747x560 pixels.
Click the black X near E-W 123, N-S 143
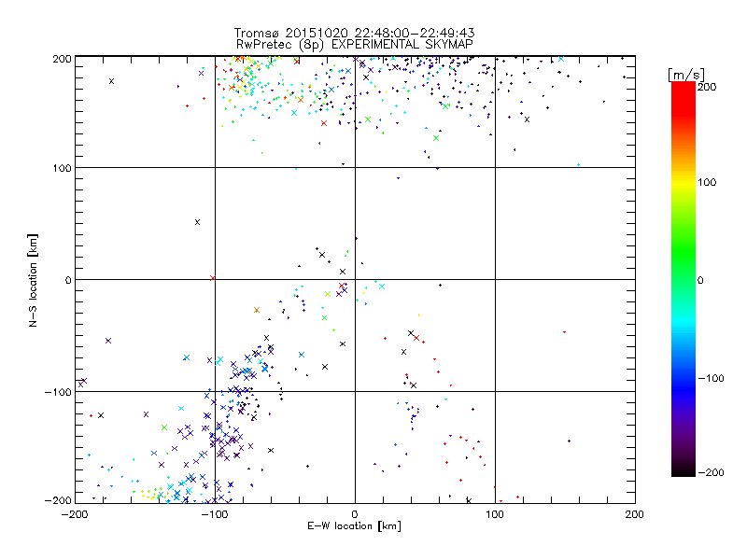coord(527,119)
